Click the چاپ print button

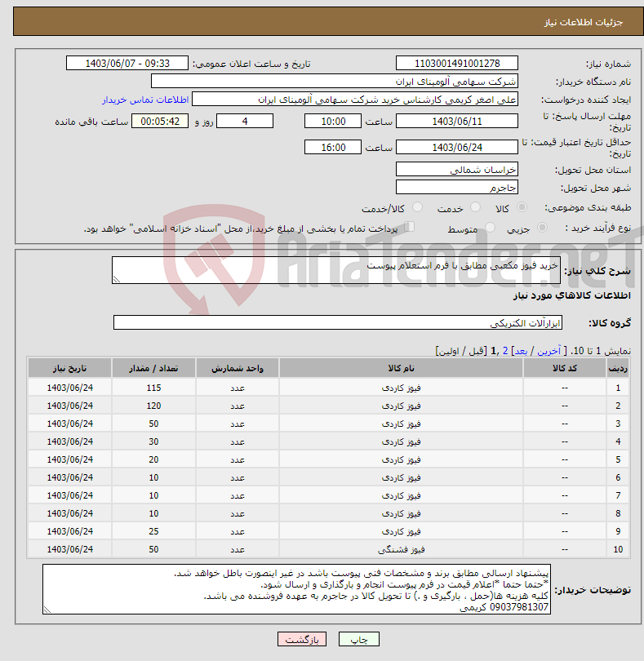[359, 640]
